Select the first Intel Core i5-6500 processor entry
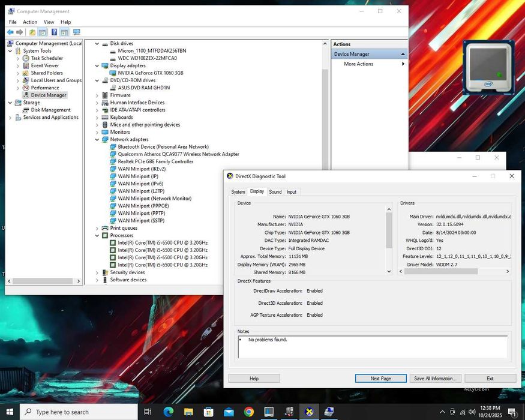Viewport: 525px width, 420px height. tap(163, 242)
